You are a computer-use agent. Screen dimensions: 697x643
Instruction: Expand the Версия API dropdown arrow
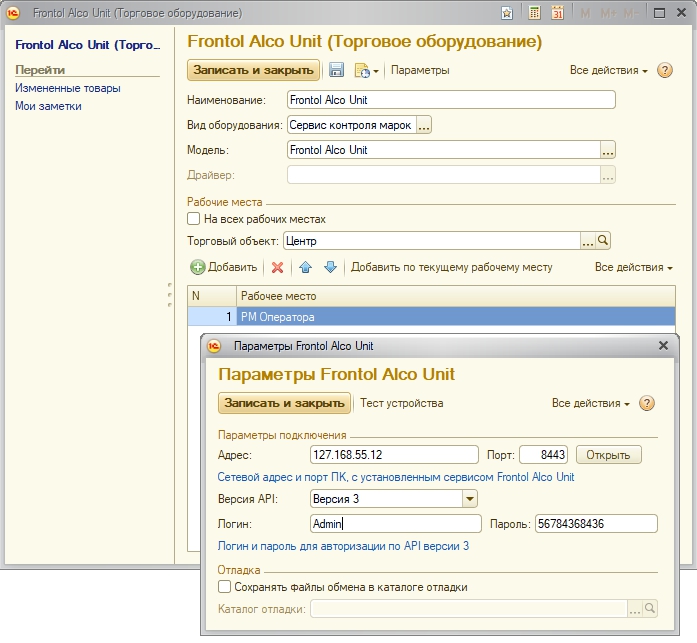point(469,499)
